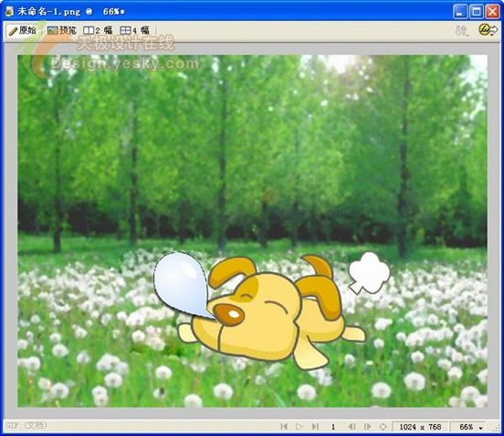Open the File Management transfer icon
This screenshot has height=436, width=504.
pos(462,31)
